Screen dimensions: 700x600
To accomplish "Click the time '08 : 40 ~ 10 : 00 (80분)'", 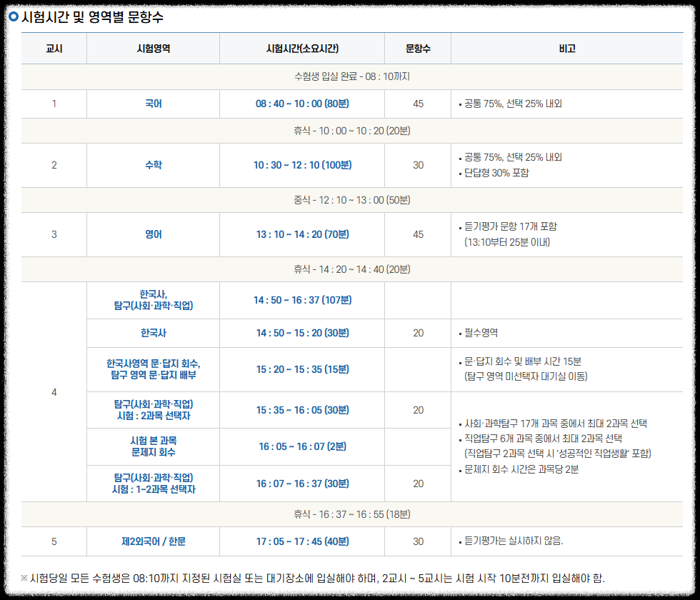I will (302, 104).
